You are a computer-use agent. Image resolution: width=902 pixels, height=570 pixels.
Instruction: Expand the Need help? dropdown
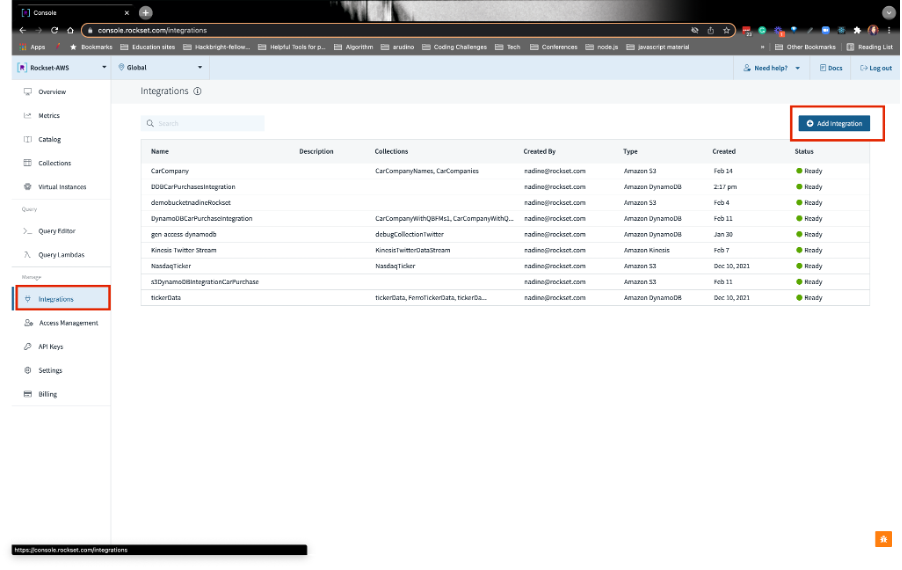pyautogui.click(x=772, y=68)
